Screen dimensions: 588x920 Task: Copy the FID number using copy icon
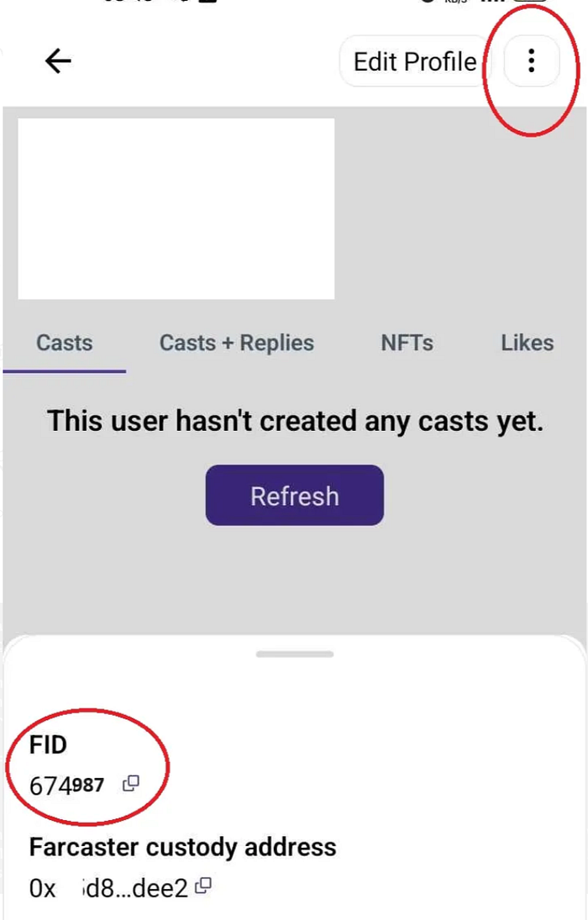(x=130, y=784)
